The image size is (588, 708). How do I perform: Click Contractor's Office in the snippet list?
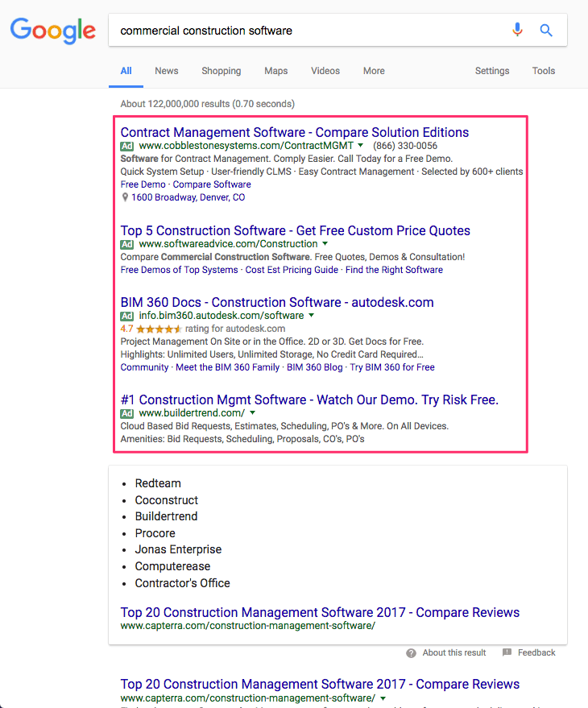(183, 583)
